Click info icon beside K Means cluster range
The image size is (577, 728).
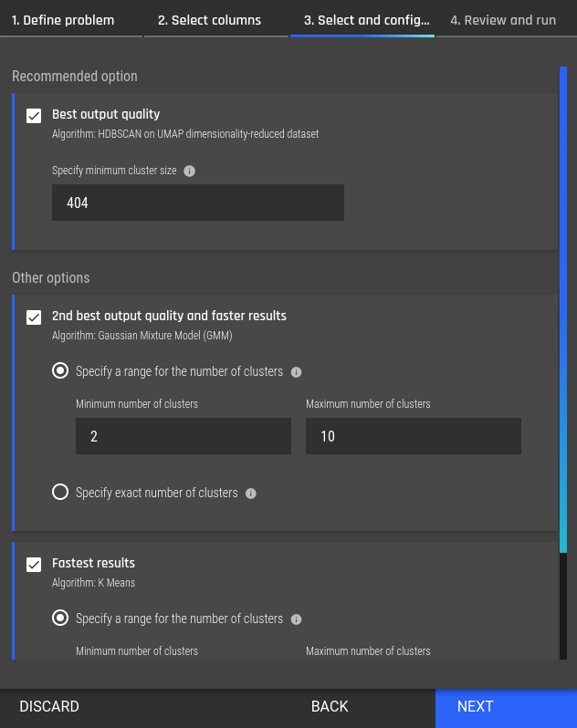(296, 619)
